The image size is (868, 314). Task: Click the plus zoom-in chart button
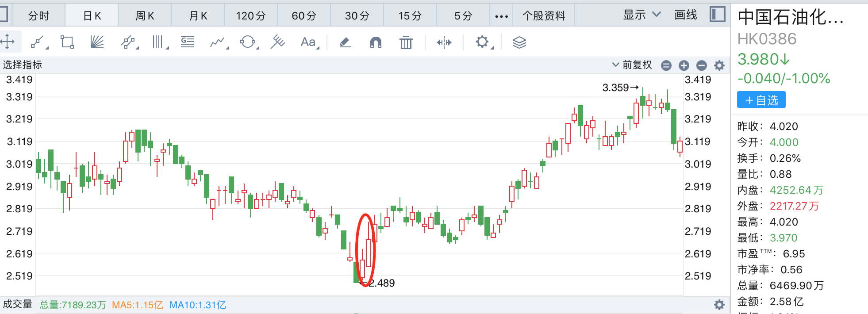click(684, 65)
